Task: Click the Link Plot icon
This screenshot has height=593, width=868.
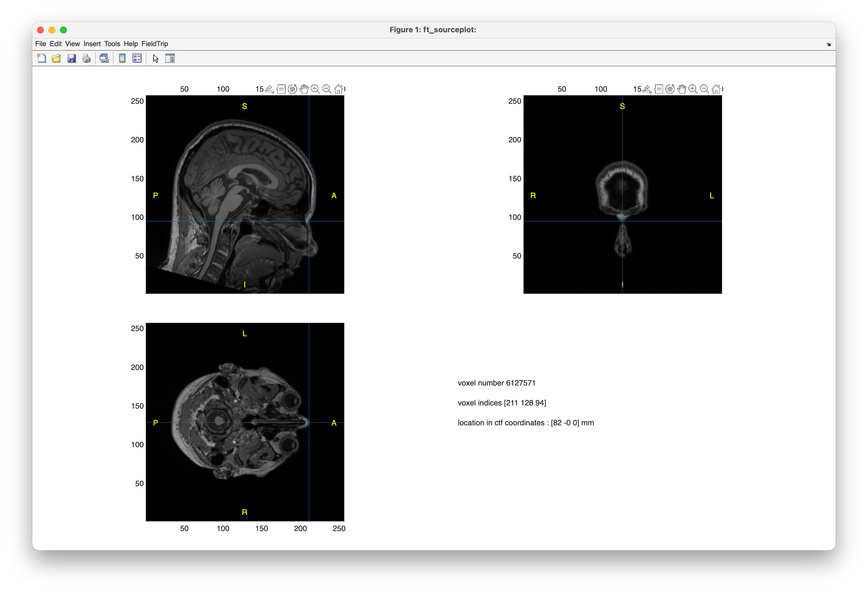Action: (x=104, y=58)
